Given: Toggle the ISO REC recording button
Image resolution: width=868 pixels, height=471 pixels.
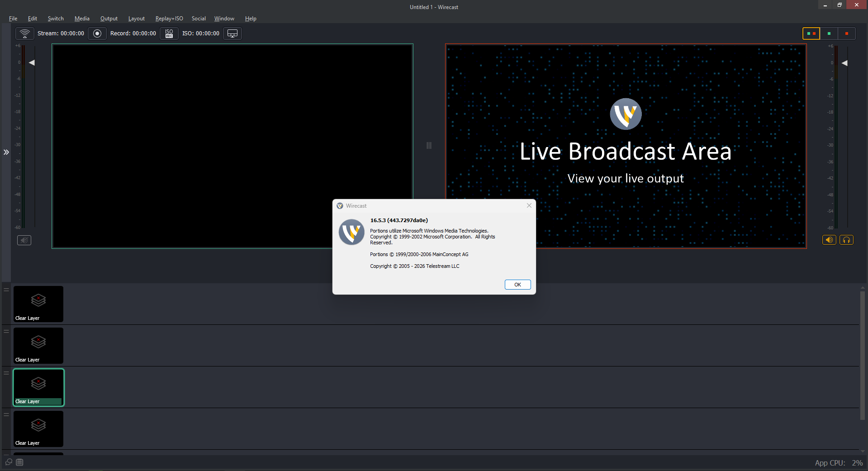Looking at the screenshot, I should click(169, 33).
